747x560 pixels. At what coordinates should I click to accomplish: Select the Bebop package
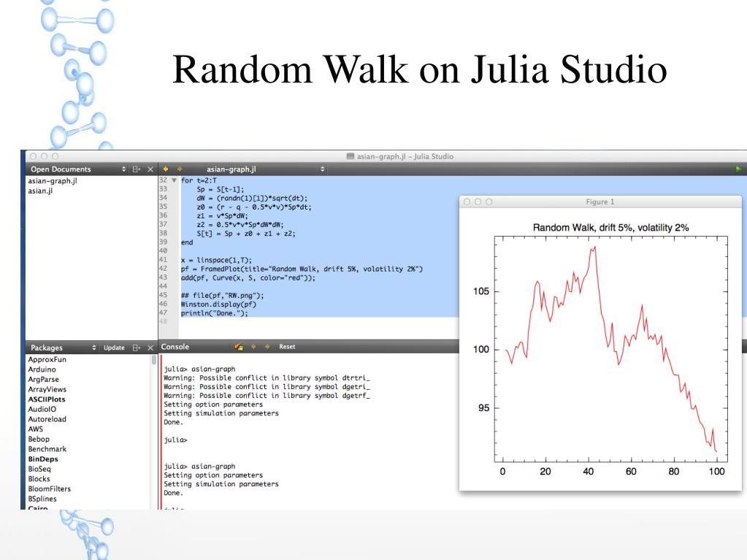point(39,439)
